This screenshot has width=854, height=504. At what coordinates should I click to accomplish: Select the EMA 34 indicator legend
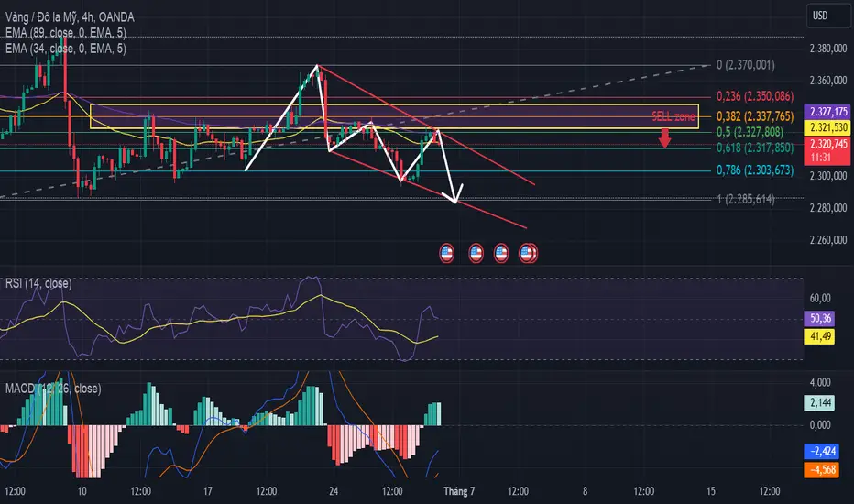pos(65,49)
